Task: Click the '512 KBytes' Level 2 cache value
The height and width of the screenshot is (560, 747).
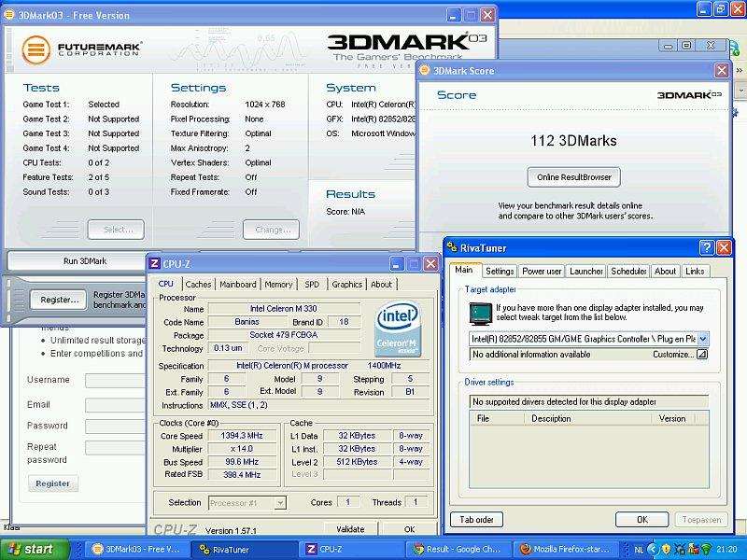Action: tap(358, 462)
